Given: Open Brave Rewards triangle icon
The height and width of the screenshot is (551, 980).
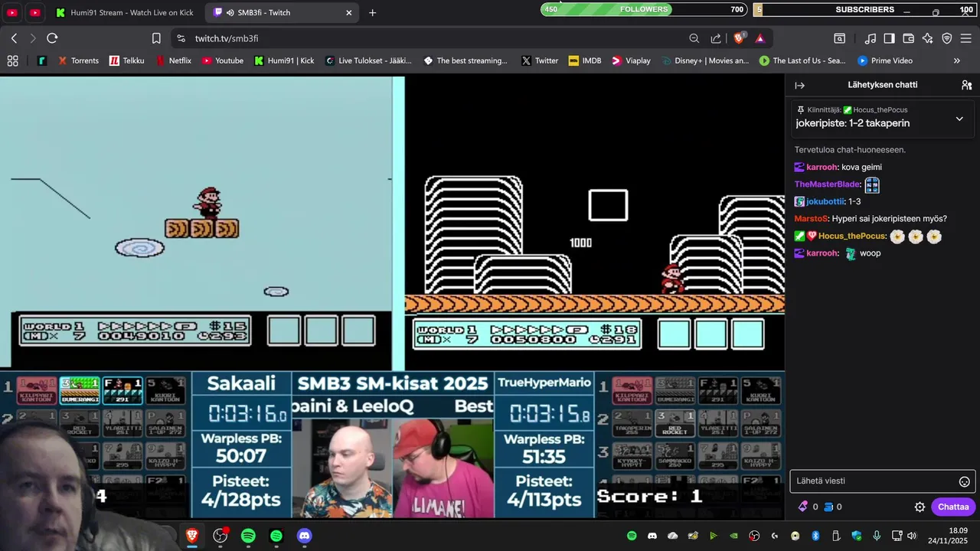Looking at the screenshot, I should point(759,38).
